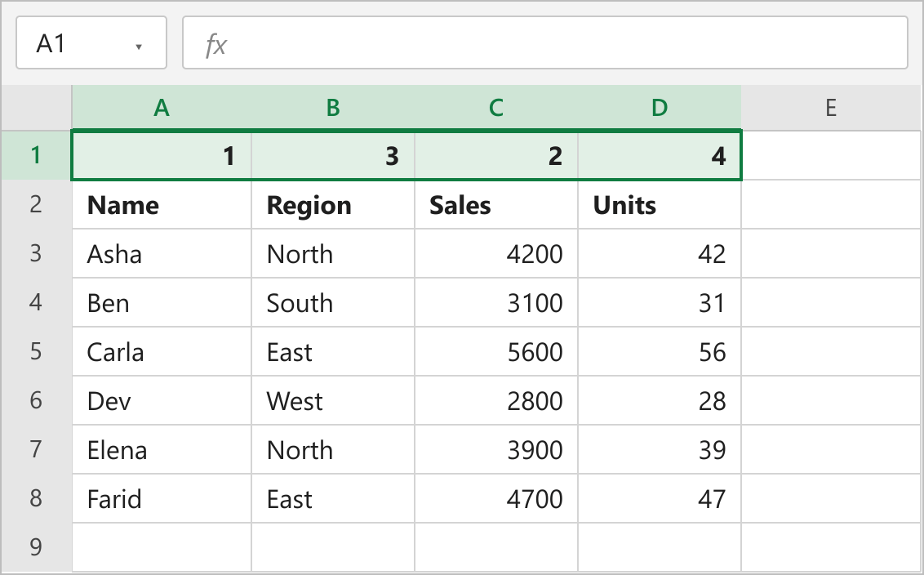Select column C header
924x575 pixels.
pos(496,107)
